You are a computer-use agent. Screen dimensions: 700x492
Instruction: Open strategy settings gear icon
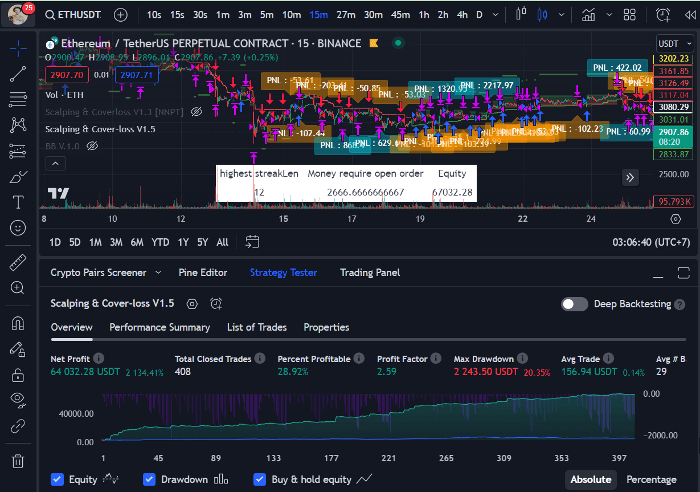192,304
